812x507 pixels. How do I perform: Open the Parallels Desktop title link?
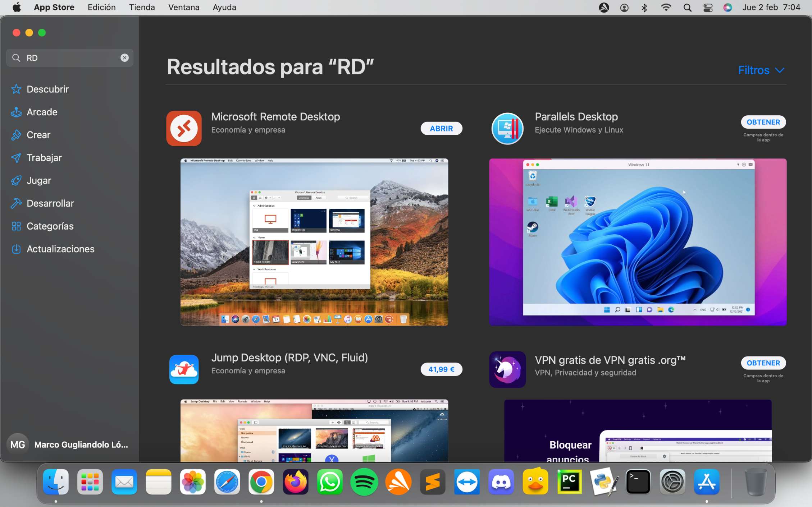click(x=576, y=117)
